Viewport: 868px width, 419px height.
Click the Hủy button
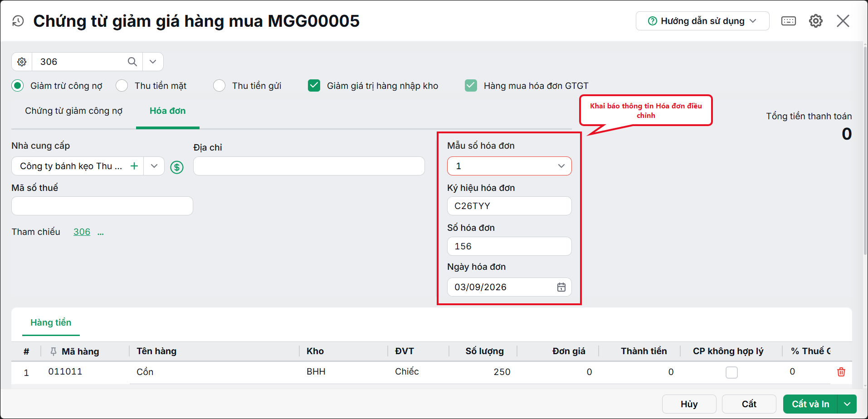(689, 404)
